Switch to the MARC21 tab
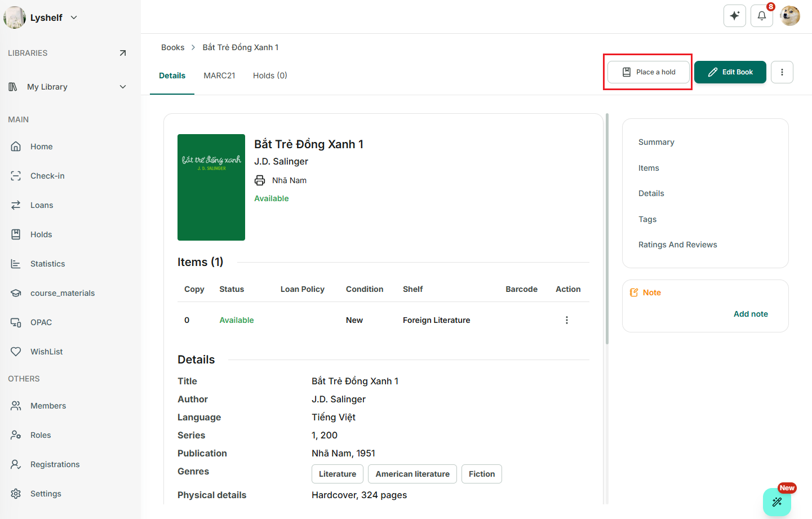Viewport: 812px width, 519px height. tap(219, 76)
